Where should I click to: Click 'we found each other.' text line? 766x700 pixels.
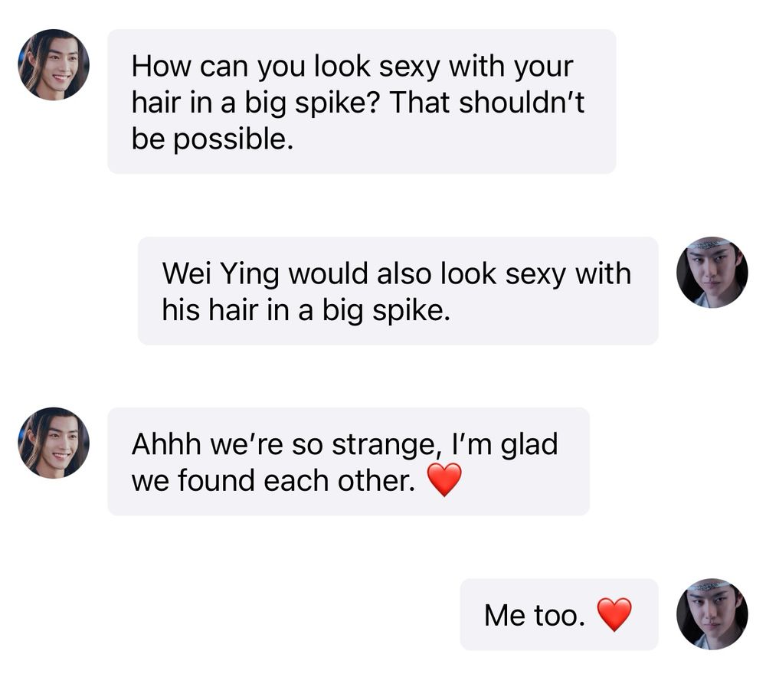273,481
